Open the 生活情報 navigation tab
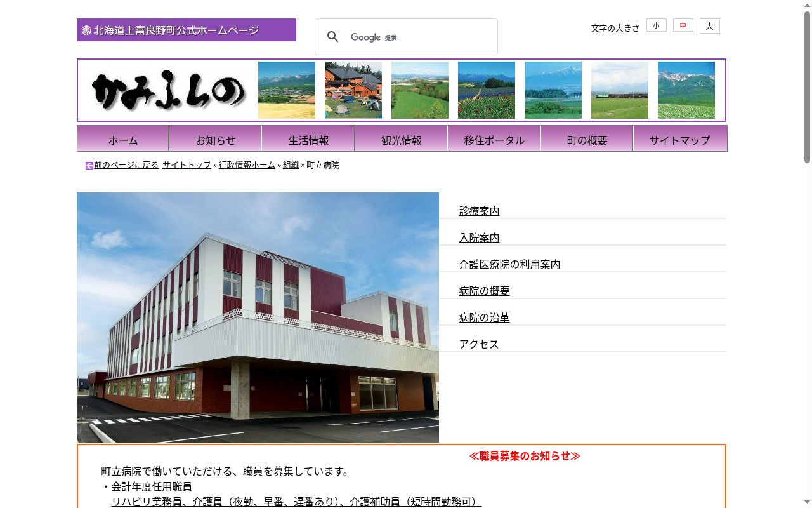The width and height of the screenshot is (812, 508). [x=308, y=139]
